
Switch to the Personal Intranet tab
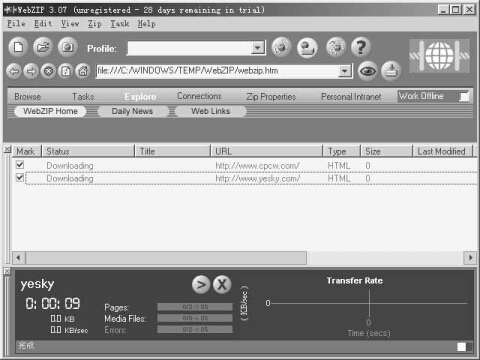[x=351, y=97]
